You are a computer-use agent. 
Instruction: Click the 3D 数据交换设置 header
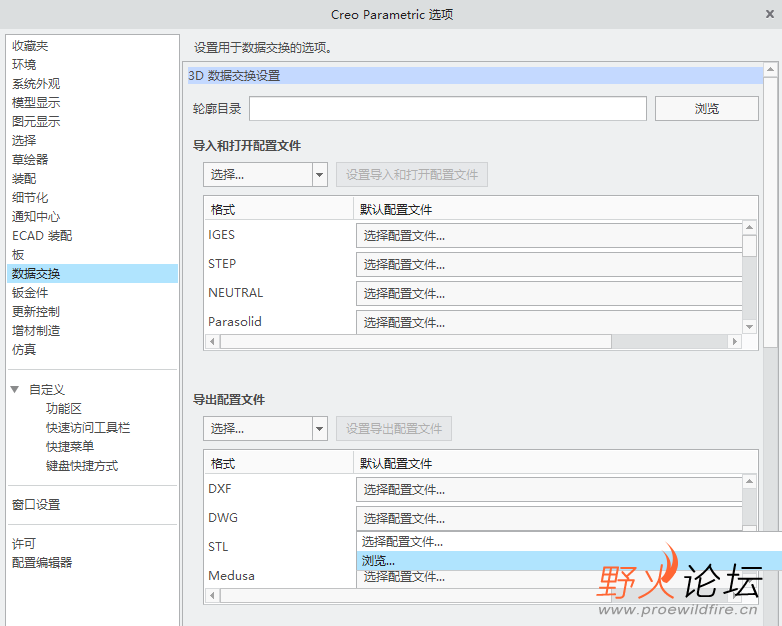click(475, 76)
